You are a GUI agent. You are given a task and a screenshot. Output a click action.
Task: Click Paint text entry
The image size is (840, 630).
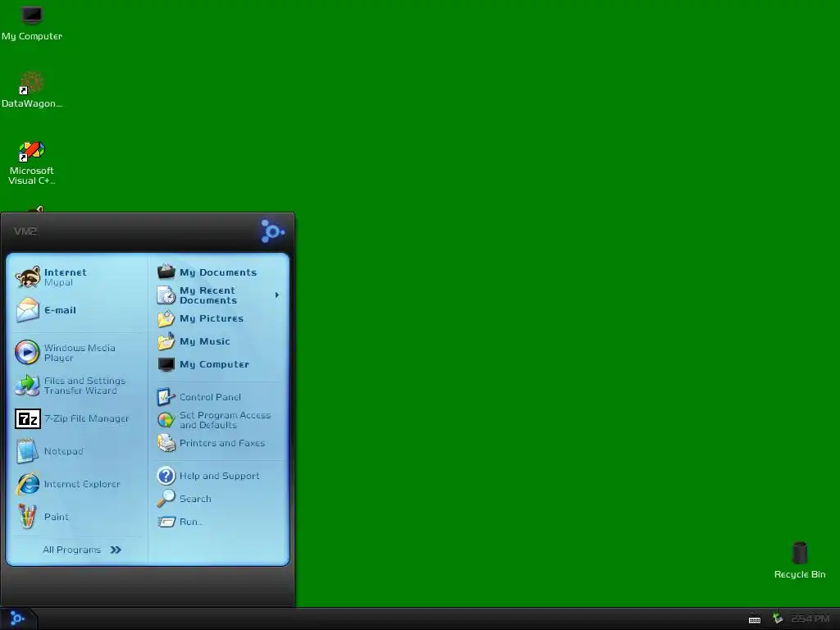coord(57,517)
